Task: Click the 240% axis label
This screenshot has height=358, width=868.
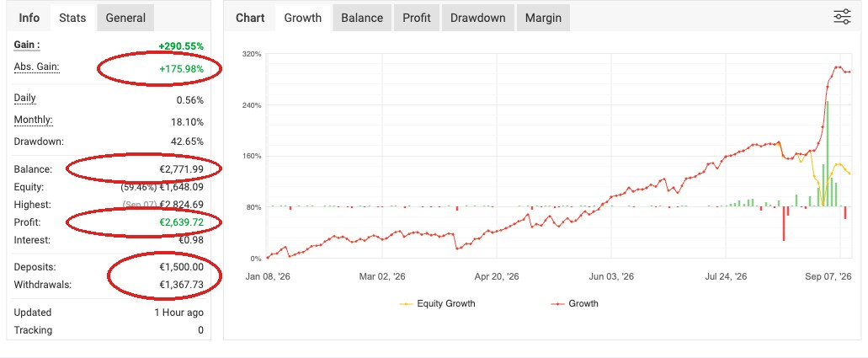Action: click(x=252, y=105)
